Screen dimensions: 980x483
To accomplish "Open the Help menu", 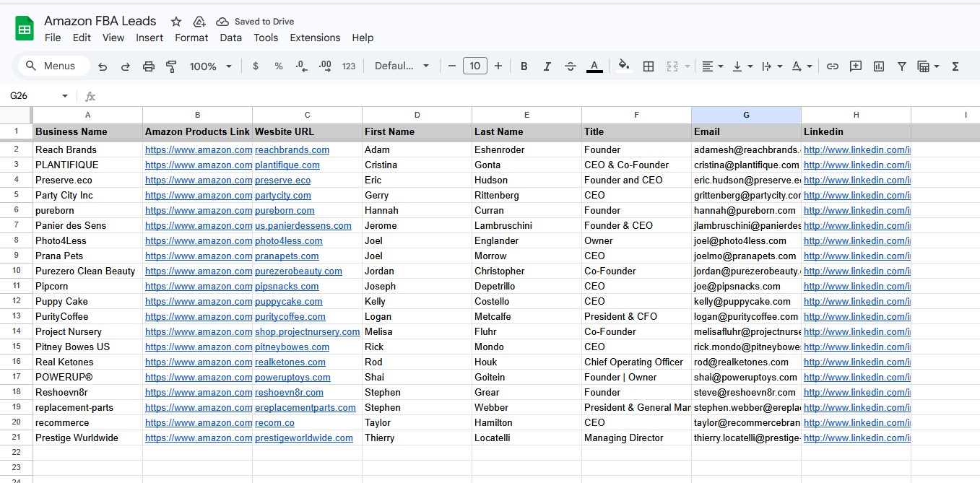I will (x=363, y=38).
